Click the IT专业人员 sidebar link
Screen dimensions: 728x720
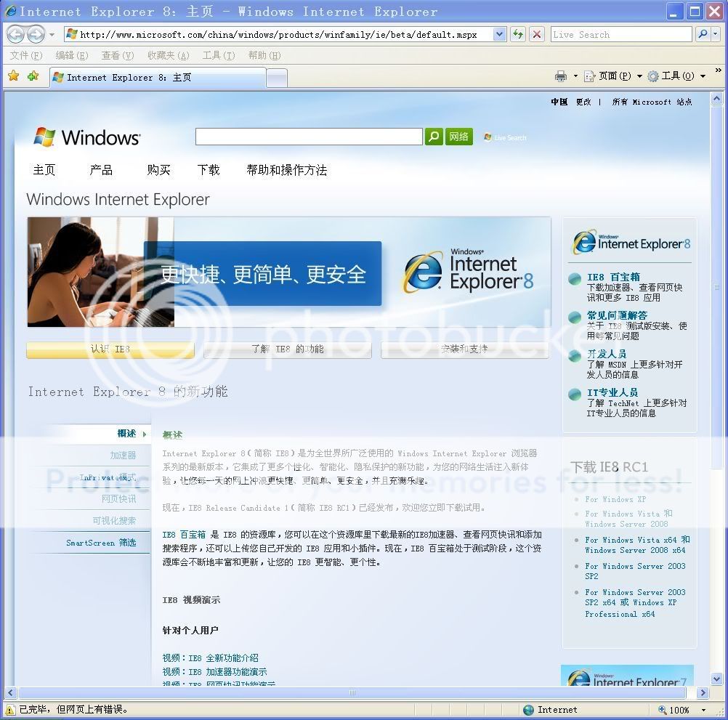612,393
